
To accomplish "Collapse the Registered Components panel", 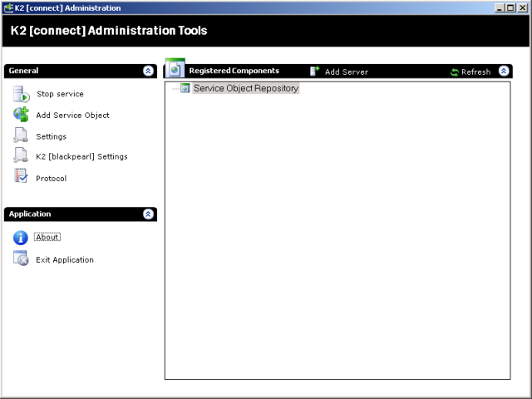I will (x=504, y=71).
